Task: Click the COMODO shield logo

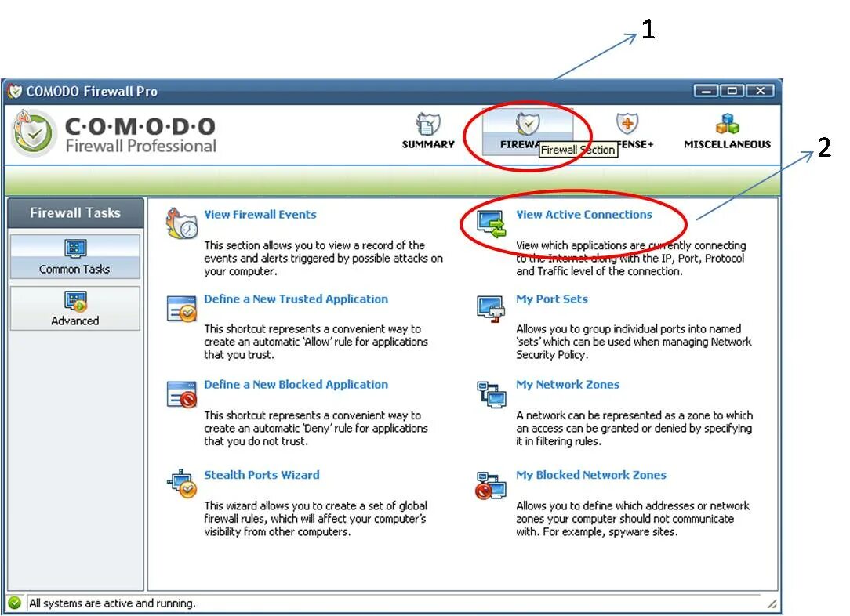Action: coord(34,133)
